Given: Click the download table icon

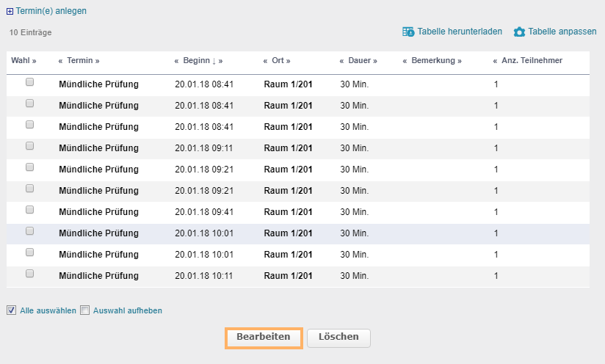Looking at the screenshot, I should (x=408, y=32).
